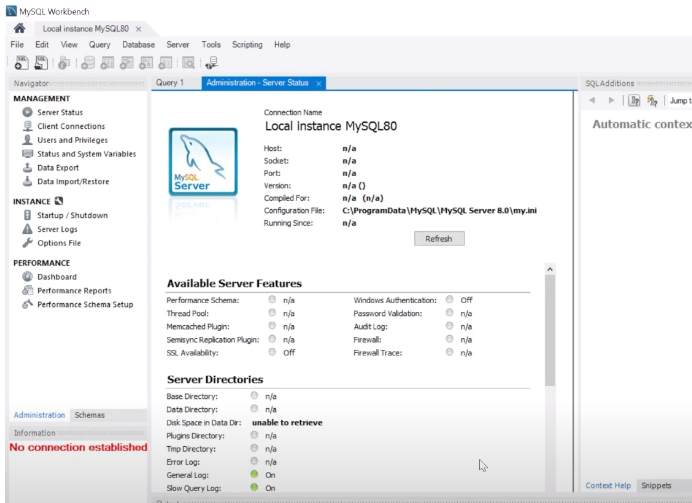Open the Server menu

pyautogui.click(x=178, y=45)
